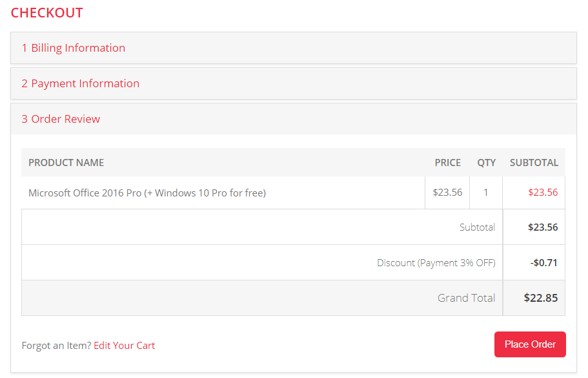Click the PRODUCT NAME column header
Viewport: 588px width, 378px height.
[66, 163]
